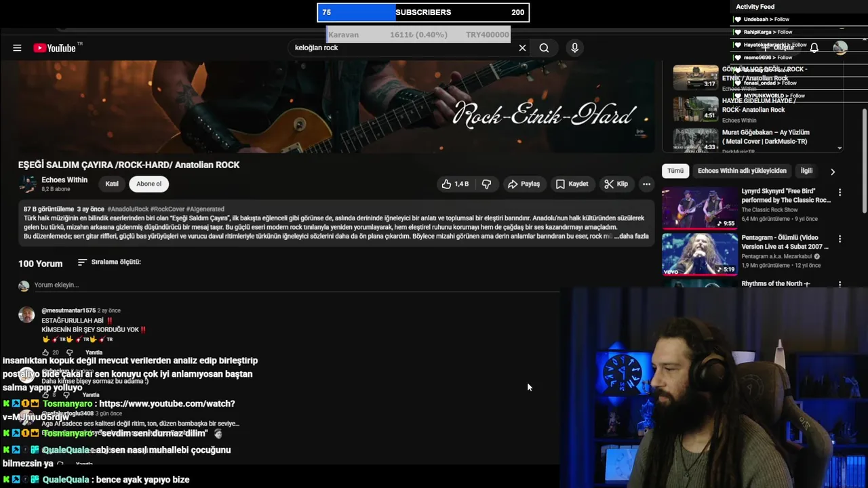
Task: Open options for the Pentagram Ölümlü video
Action: click(840, 239)
